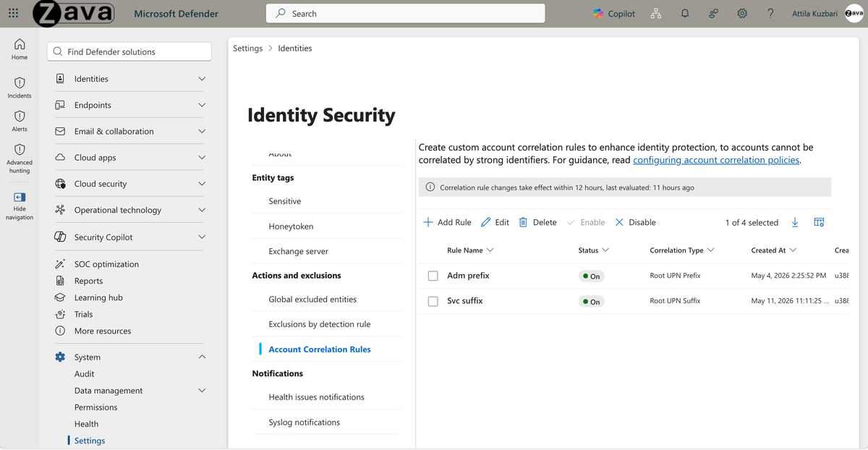
Task: Click the System gear icon in nav
Action: point(61,357)
